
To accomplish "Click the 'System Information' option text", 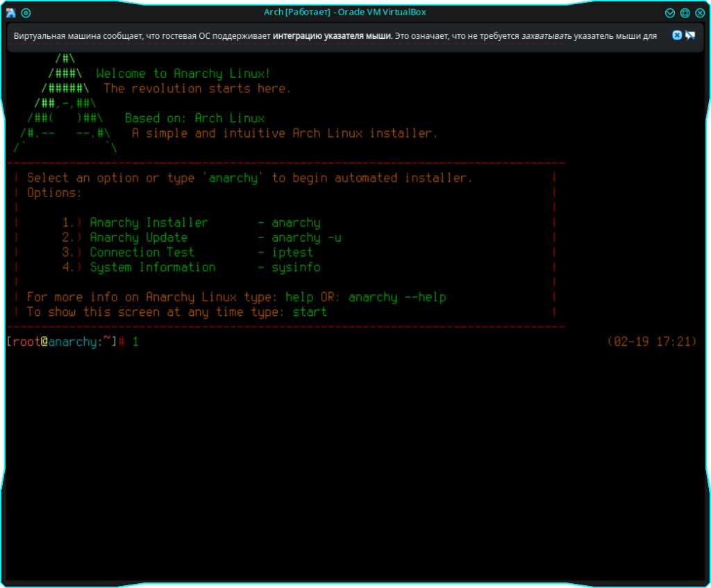I will click(x=152, y=267).
